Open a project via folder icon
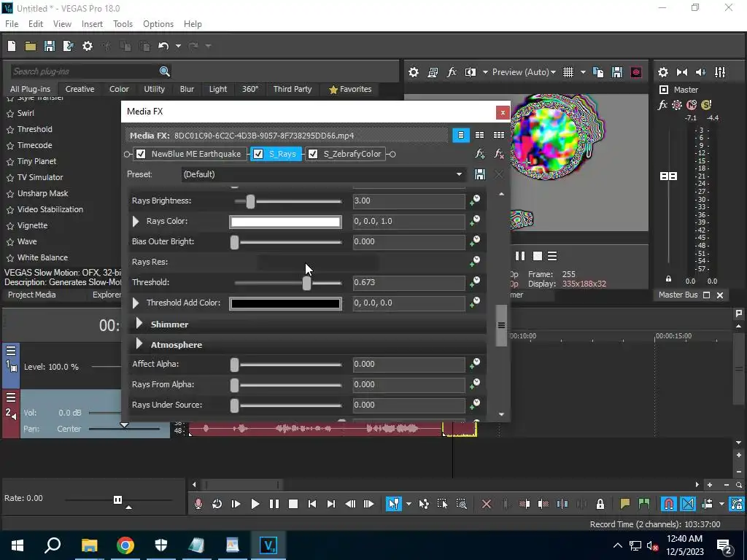The width and height of the screenshot is (747, 560). click(31, 46)
